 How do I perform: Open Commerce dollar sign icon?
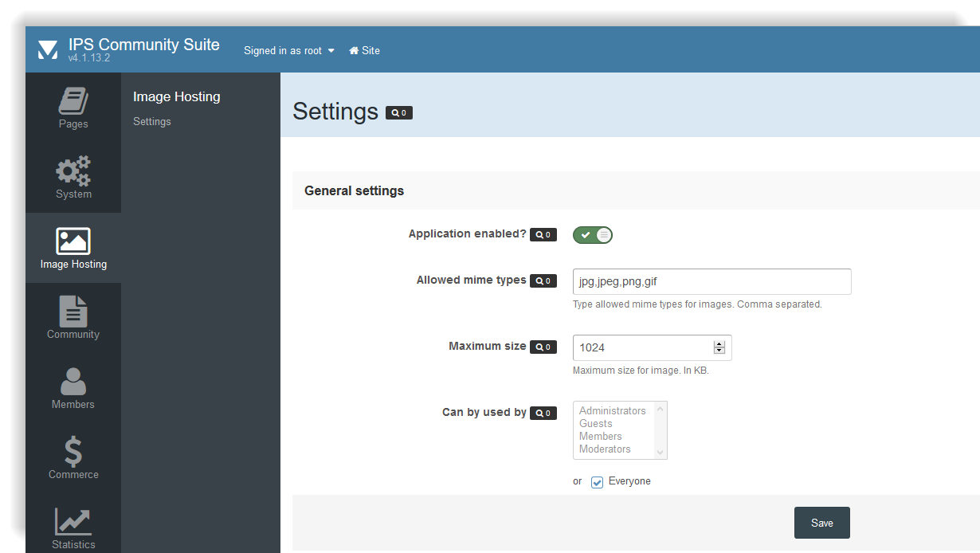click(73, 452)
